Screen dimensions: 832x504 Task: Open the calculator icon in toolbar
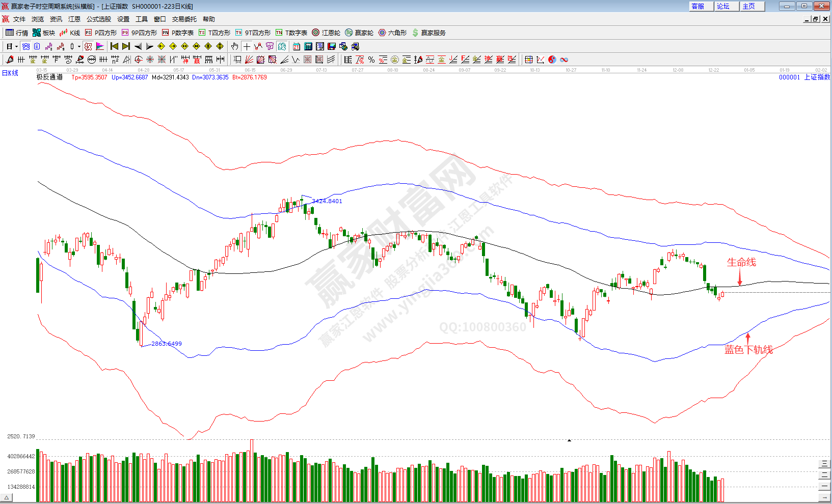(308, 46)
